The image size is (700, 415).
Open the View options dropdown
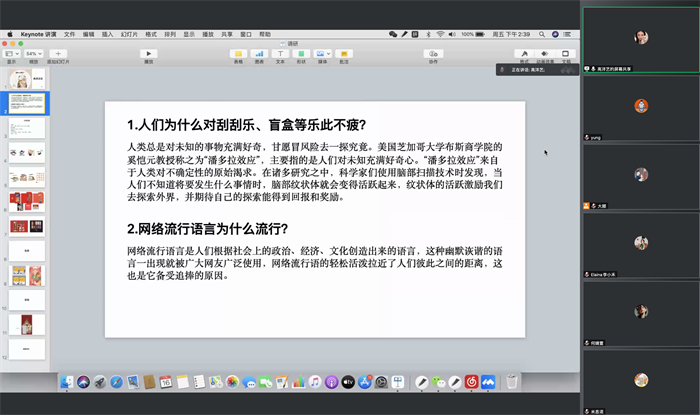coord(12,54)
